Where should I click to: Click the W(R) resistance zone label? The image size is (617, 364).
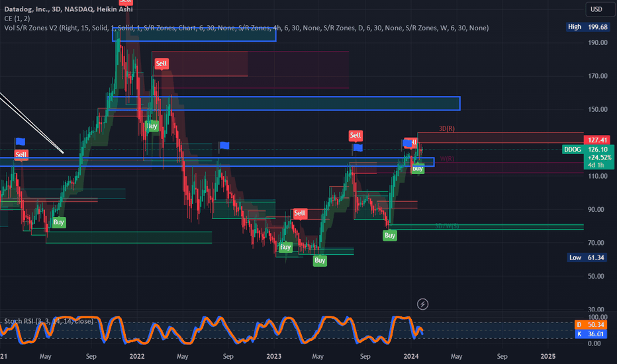(447, 159)
